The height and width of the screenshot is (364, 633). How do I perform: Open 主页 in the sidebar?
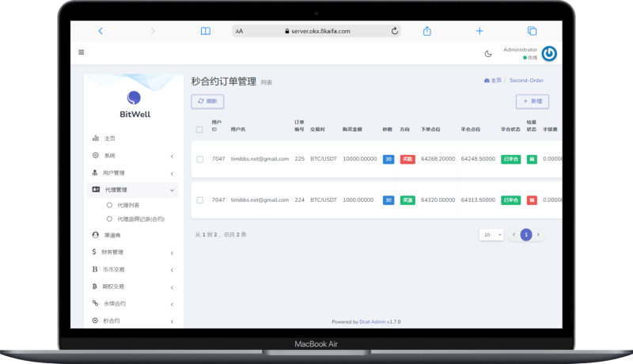(x=109, y=138)
